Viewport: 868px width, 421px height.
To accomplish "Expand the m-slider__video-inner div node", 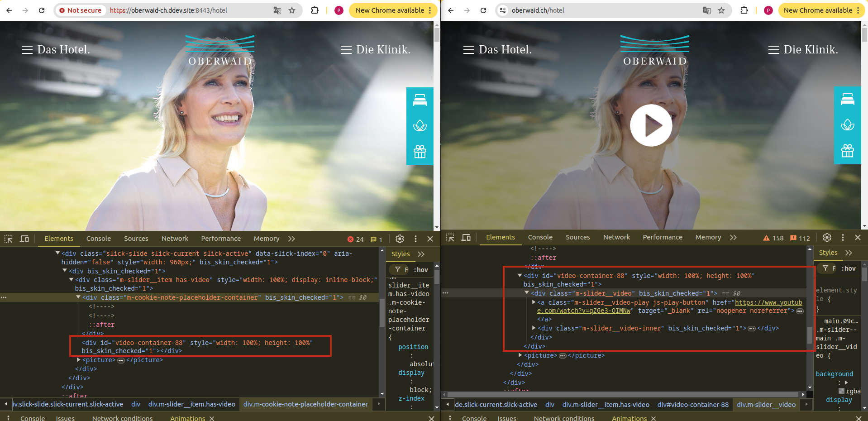I will tap(534, 328).
